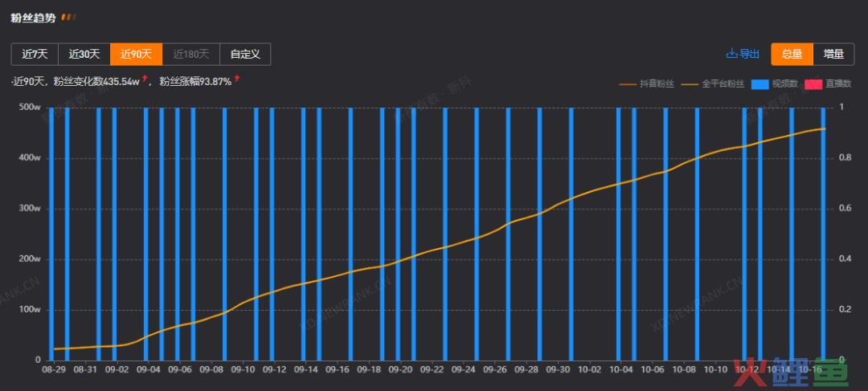Click the 300w left axis label
The width and height of the screenshot is (868, 391).
[31, 209]
